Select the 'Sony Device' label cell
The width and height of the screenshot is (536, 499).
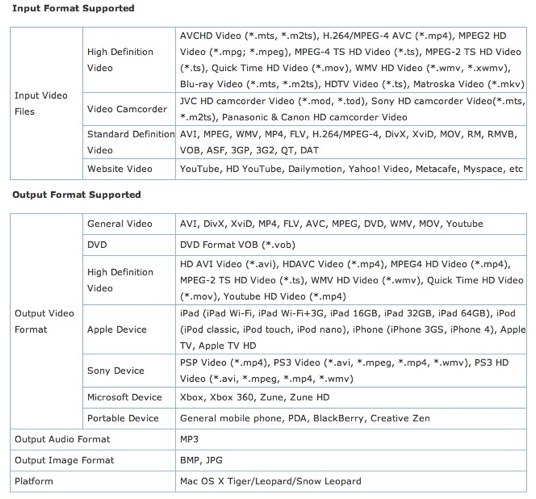coord(129,371)
